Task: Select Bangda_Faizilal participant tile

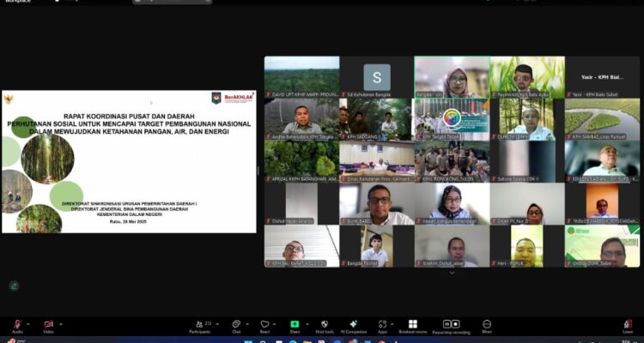Action: click(377, 246)
